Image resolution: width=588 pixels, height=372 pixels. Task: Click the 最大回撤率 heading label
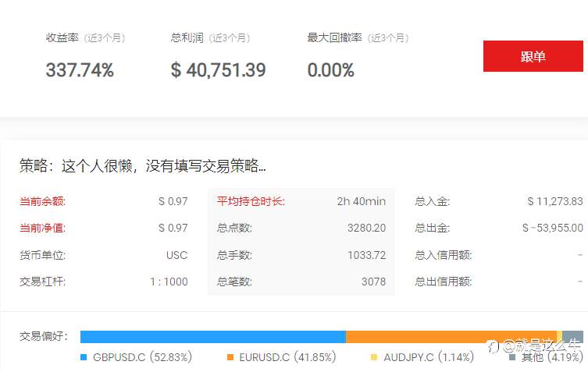pyautogui.click(x=334, y=37)
